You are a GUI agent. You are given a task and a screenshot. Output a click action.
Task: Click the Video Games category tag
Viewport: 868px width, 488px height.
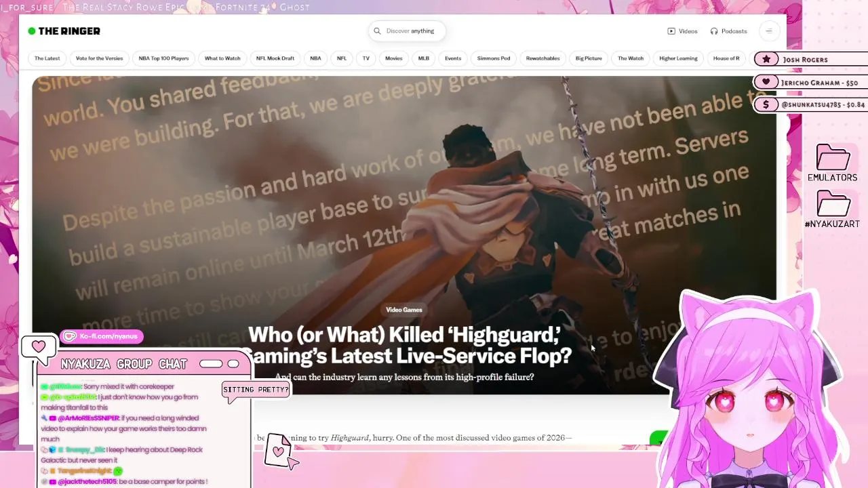[x=404, y=310]
